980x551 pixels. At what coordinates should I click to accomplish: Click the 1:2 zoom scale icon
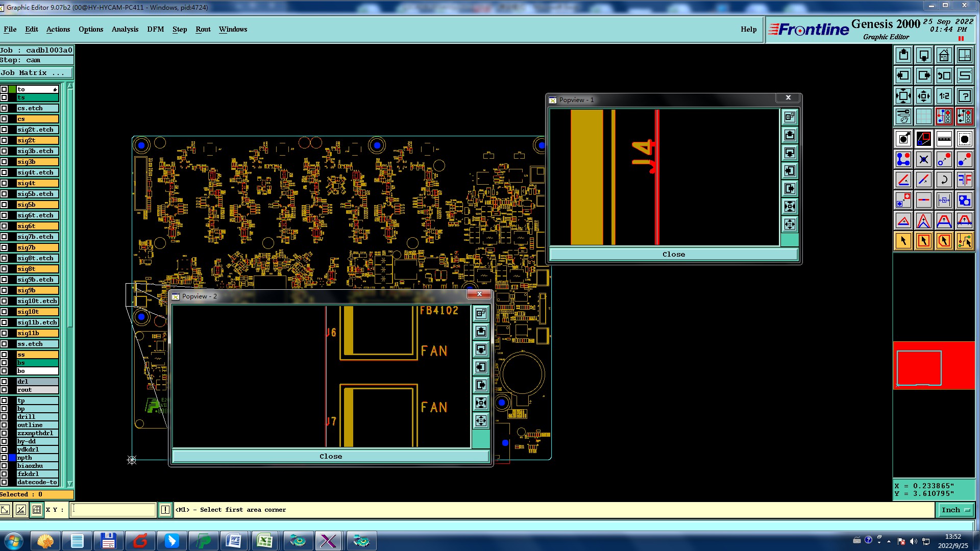tap(944, 96)
